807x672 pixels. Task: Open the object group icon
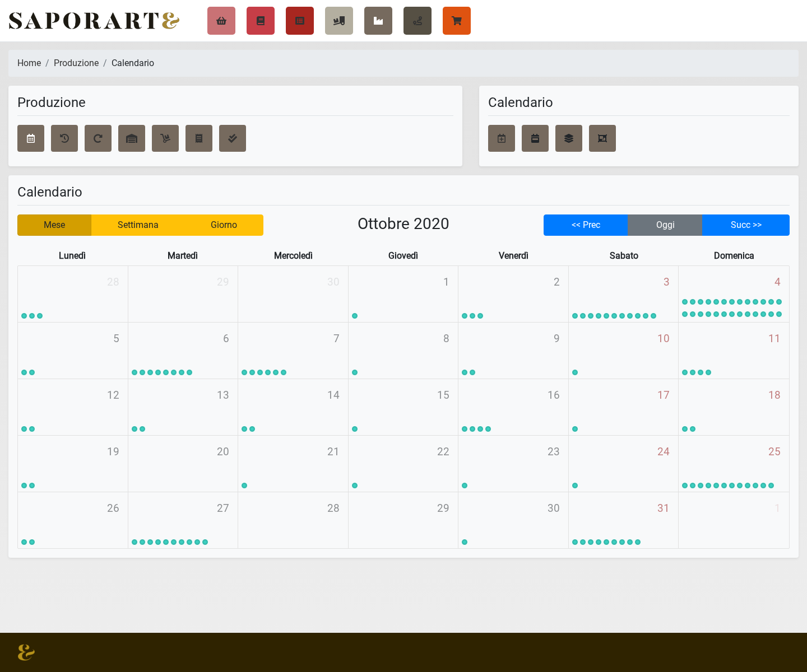coord(602,138)
